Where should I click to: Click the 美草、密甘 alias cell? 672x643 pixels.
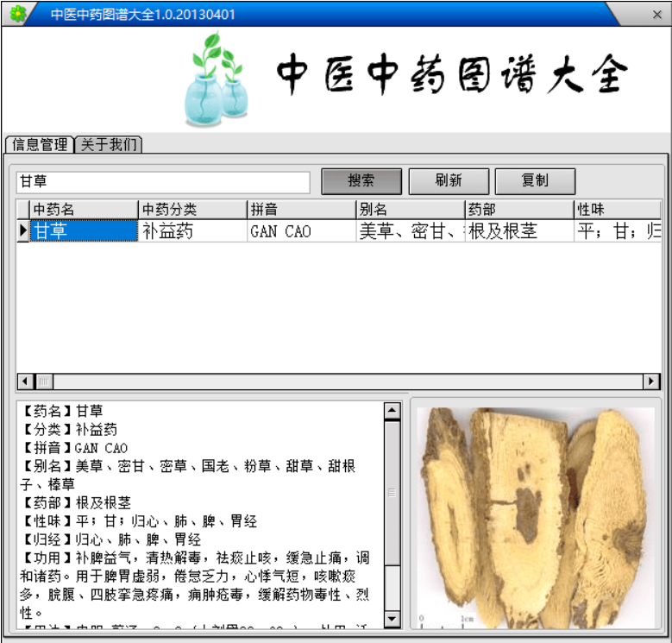[x=411, y=231]
